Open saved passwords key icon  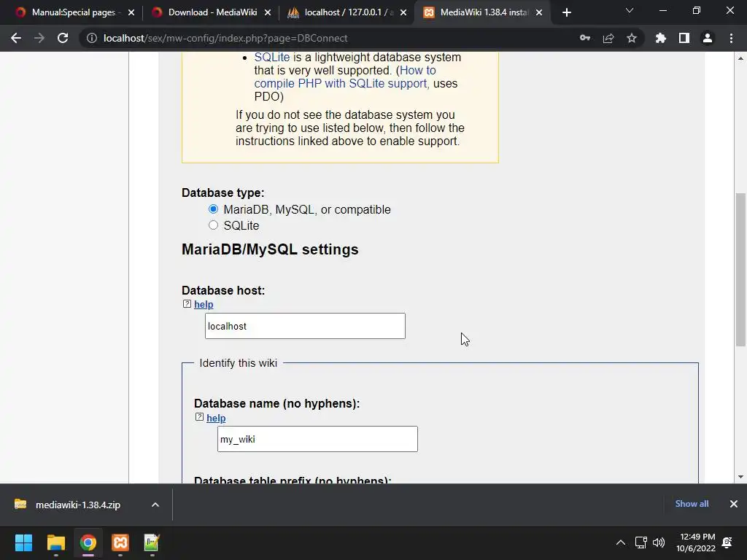(585, 38)
